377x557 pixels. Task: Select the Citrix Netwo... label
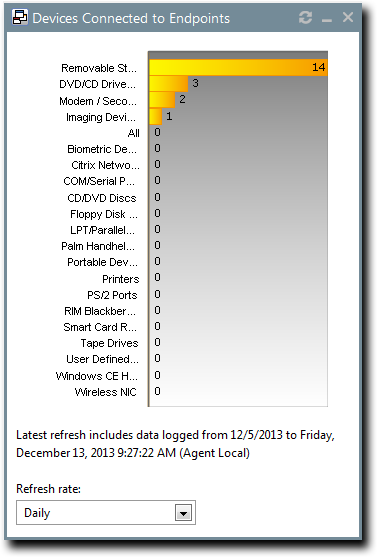point(106,165)
